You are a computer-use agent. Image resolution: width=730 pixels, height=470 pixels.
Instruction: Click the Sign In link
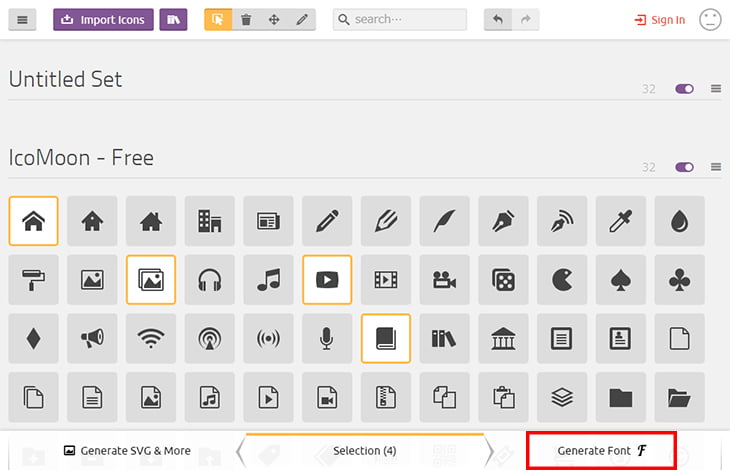(x=660, y=19)
